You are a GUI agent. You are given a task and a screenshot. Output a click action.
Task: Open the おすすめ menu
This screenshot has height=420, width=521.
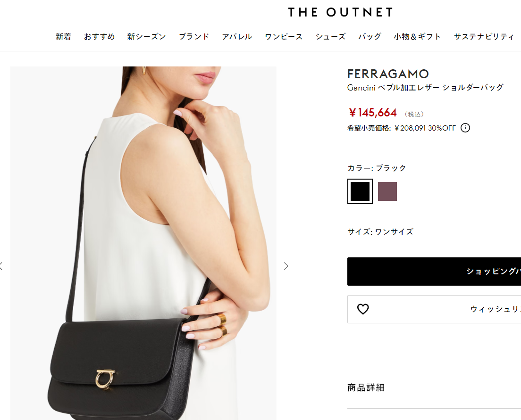pos(100,36)
